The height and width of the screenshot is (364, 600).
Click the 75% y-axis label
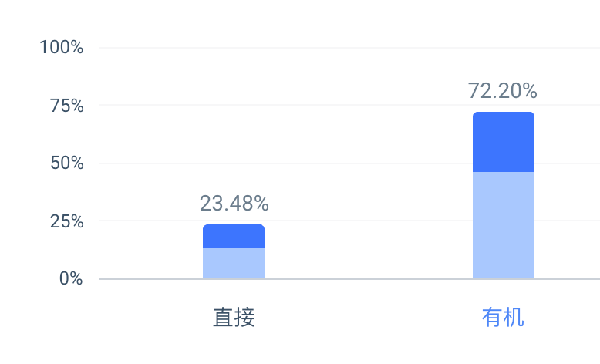tap(66, 106)
